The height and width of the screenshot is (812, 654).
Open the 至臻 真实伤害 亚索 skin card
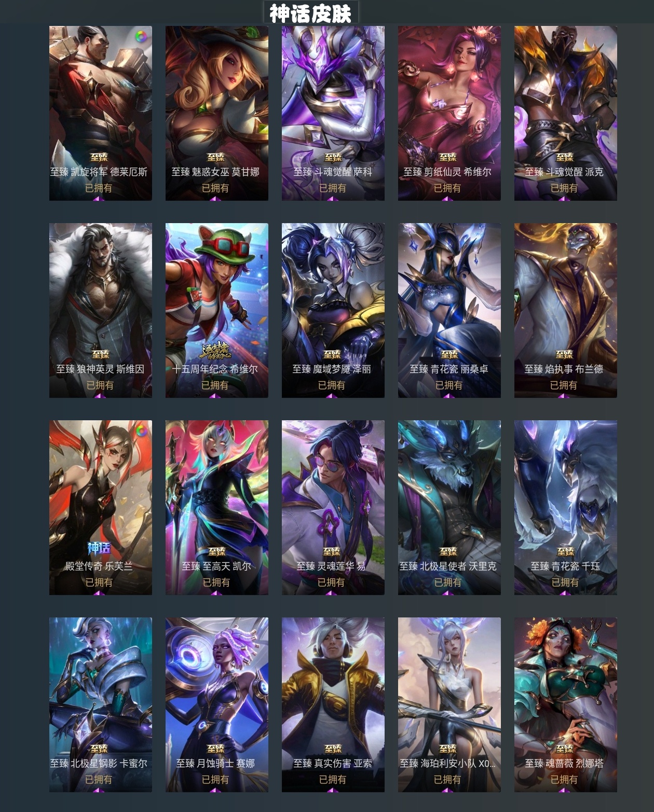click(x=333, y=705)
